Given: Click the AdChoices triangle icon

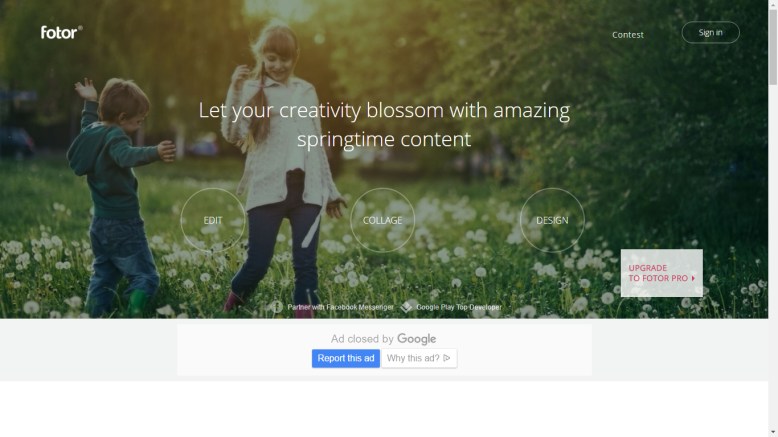Looking at the screenshot, I should point(447,358).
